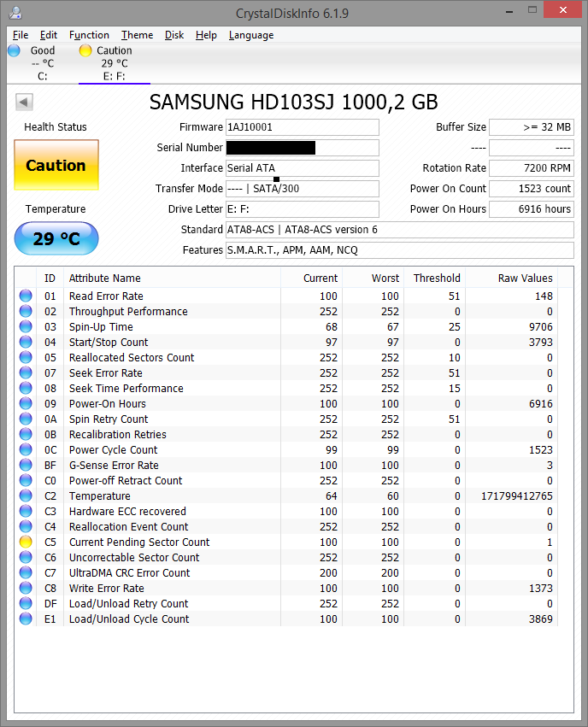Click the status icon for Recalibration Retries
This screenshot has width=588, height=727.
coord(26,434)
